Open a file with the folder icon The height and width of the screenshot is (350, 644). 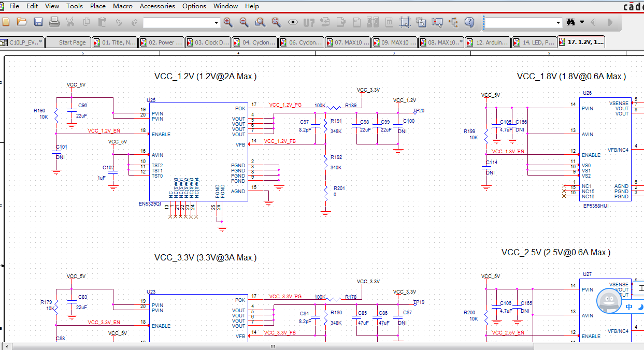(22, 22)
